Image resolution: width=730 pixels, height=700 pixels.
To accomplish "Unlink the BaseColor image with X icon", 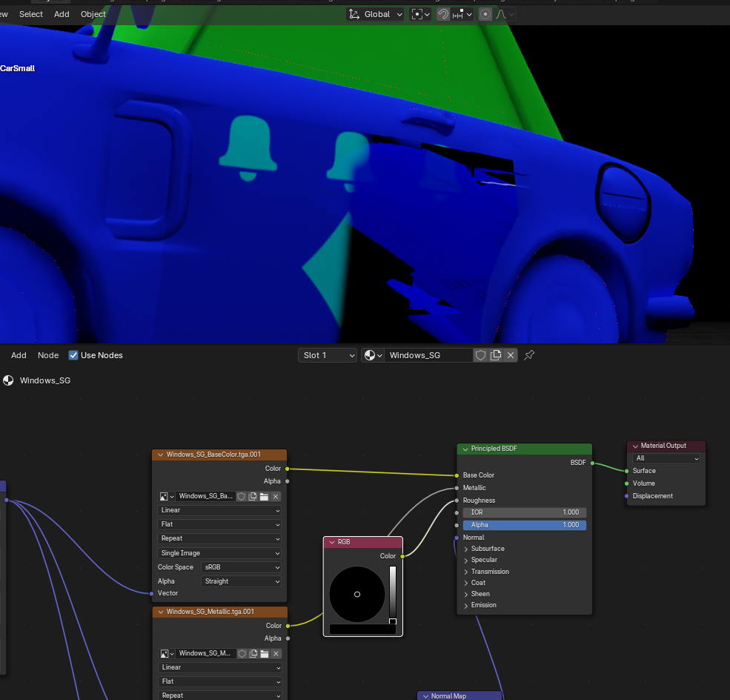I will (276, 497).
